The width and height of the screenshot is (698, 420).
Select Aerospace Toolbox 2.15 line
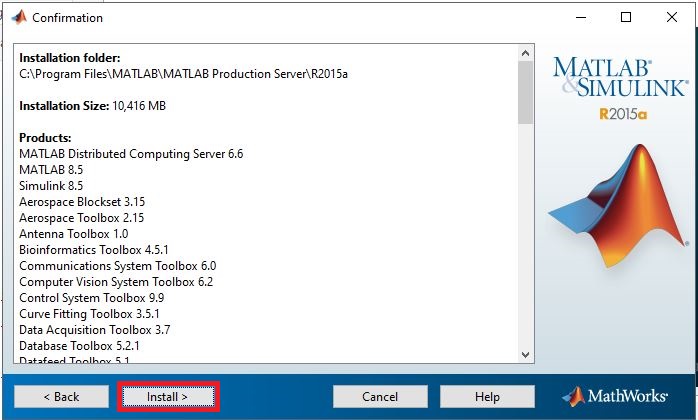[82, 218]
